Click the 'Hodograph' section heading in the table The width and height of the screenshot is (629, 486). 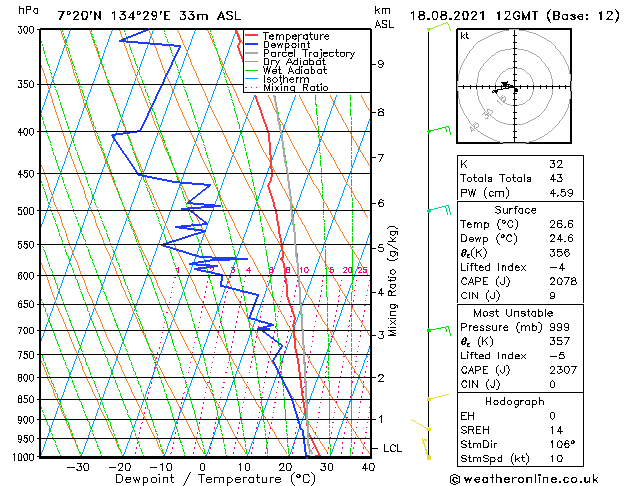[x=515, y=401]
